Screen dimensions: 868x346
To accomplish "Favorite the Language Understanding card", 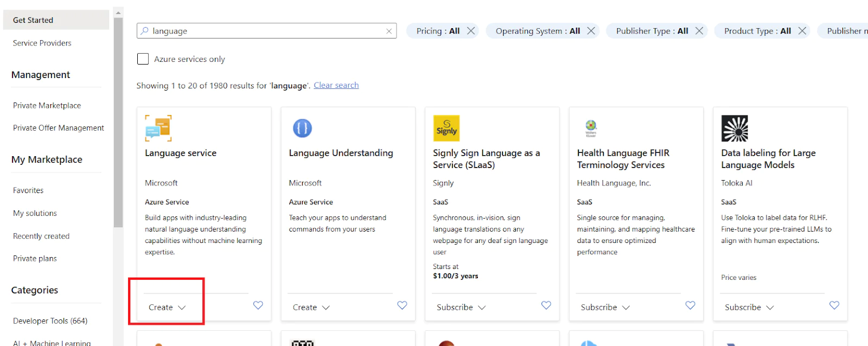I will tap(402, 305).
